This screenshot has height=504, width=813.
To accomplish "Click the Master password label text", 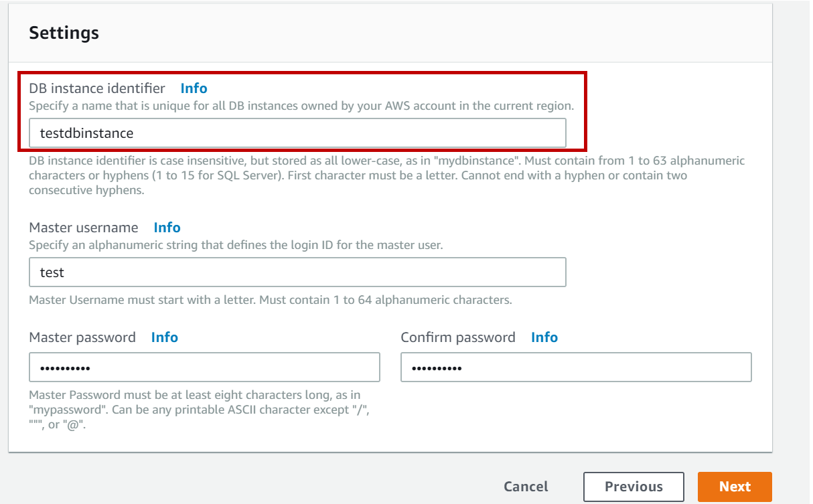I will [82, 337].
